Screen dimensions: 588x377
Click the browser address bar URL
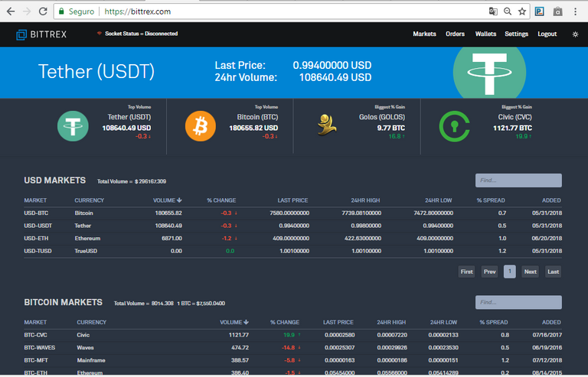click(x=138, y=11)
